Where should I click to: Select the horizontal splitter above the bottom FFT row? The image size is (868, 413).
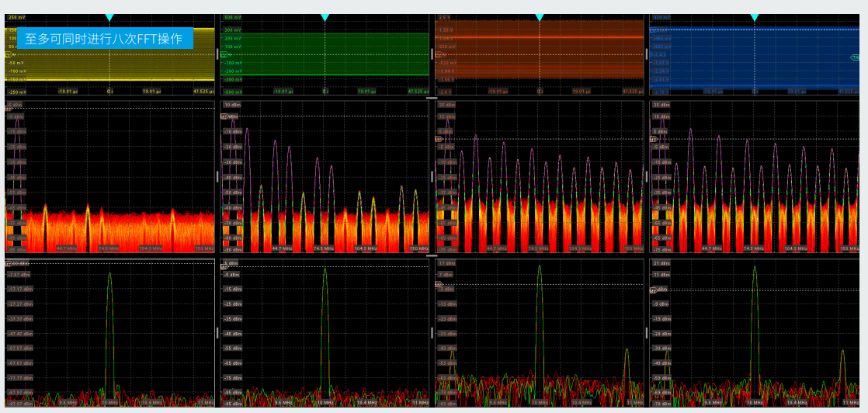pos(432,255)
